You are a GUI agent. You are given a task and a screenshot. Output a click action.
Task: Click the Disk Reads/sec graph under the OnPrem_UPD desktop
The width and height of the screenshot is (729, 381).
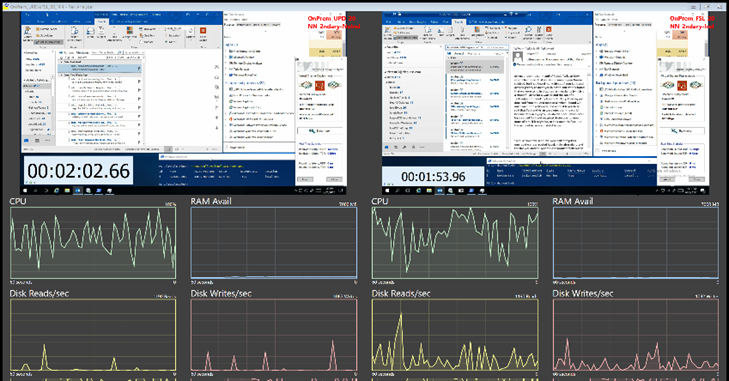93,335
